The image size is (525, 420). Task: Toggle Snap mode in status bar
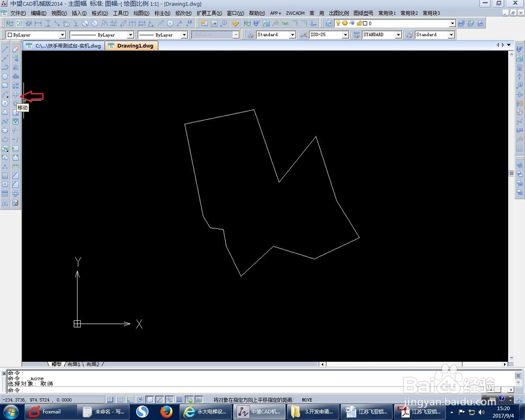point(110,400)
